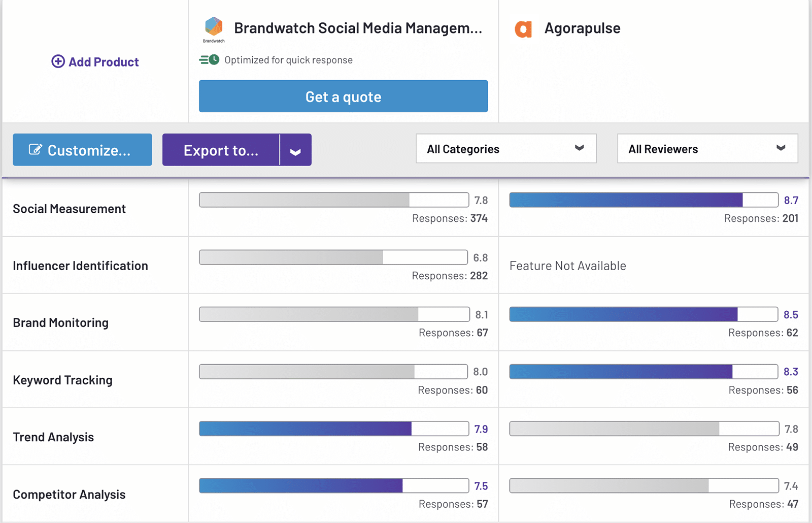Click the Customize button

click(x=82, y=150)
